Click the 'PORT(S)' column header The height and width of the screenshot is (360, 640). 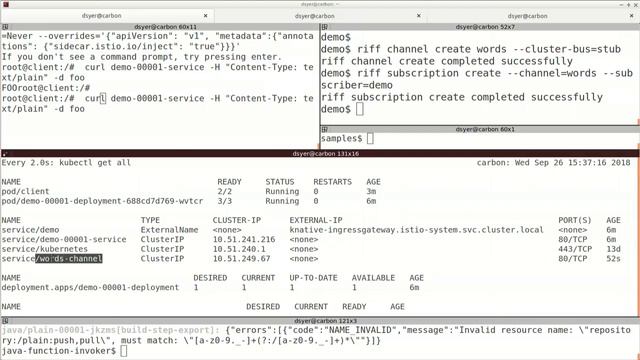point(575,220)
